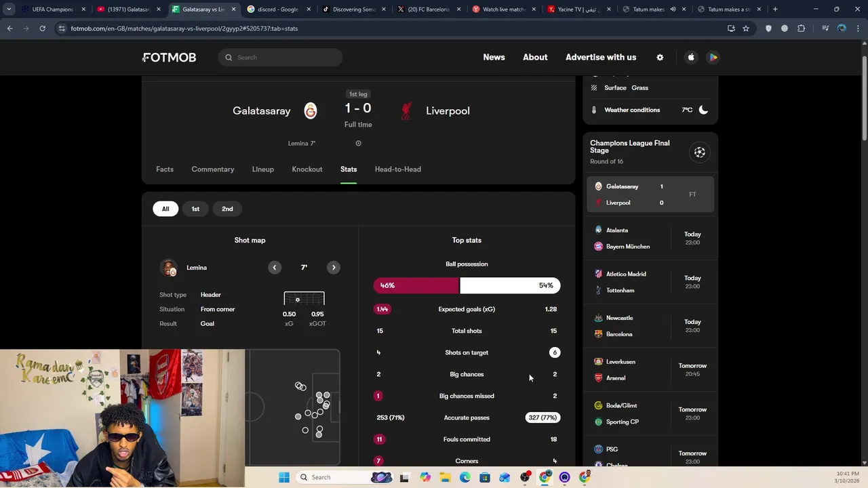The height and width of the screenshot is (488, 868).
Task: Open the tab search dropdown arrow
Action: tap(9, 9)
